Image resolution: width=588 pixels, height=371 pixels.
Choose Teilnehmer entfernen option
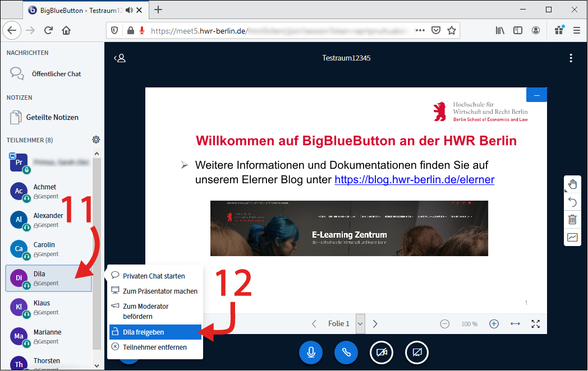tap(155, 347)
